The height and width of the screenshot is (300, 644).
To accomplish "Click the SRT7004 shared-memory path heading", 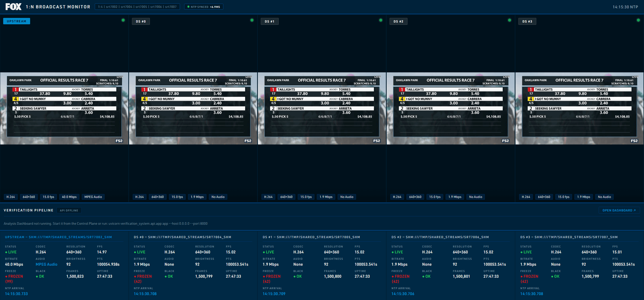I will pyautogui.click(x=182, y=237).
